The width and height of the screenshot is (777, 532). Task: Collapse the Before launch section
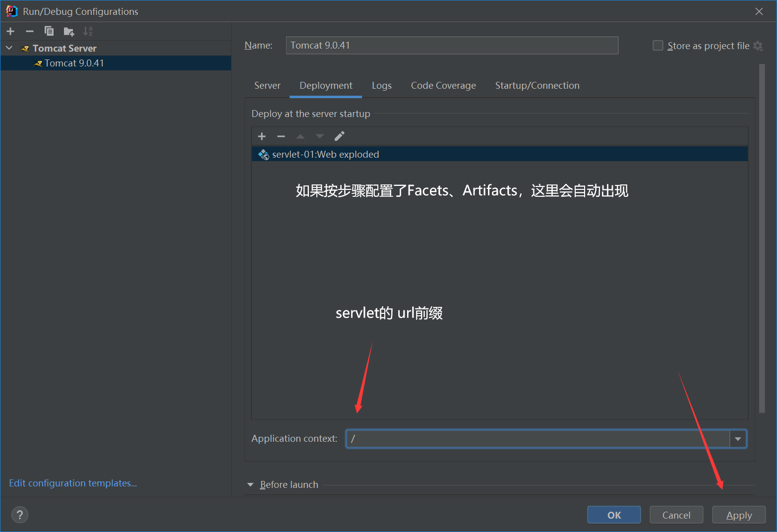pyautogui.click(x=250, y=484)
